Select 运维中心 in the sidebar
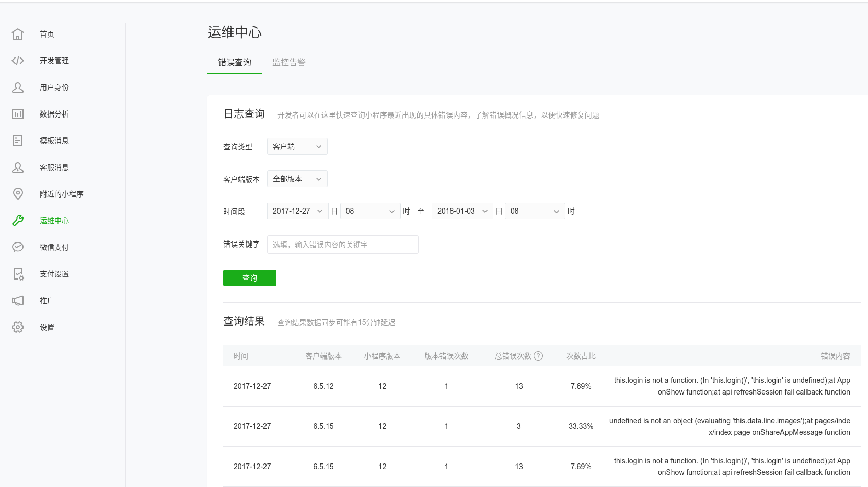Image resolution: width=868 pixels, height=487 pixels. 54,221
